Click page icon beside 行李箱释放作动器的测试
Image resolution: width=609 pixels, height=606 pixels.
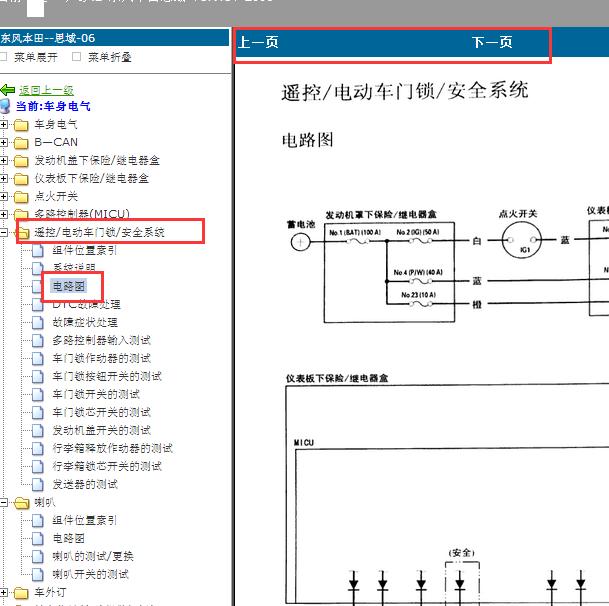point(38,448)
